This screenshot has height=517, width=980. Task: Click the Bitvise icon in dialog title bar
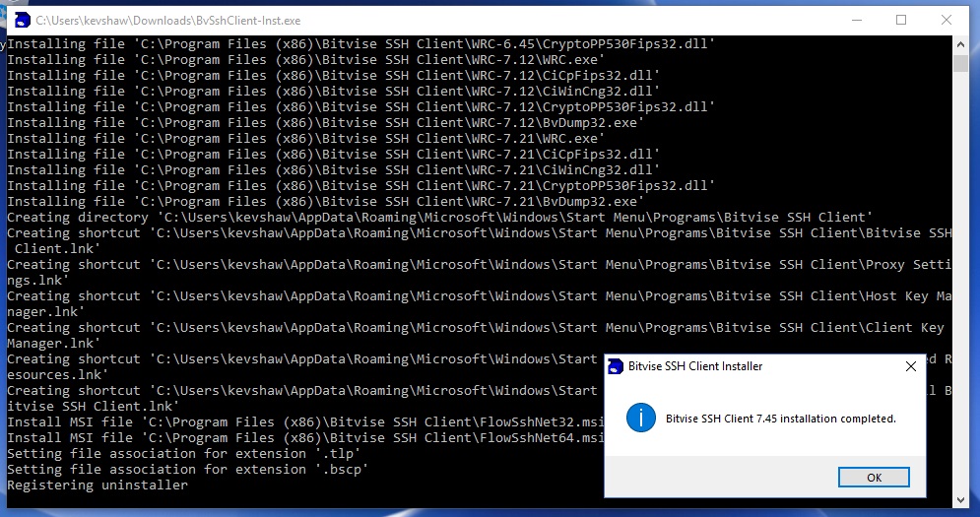tap(617, 366)
